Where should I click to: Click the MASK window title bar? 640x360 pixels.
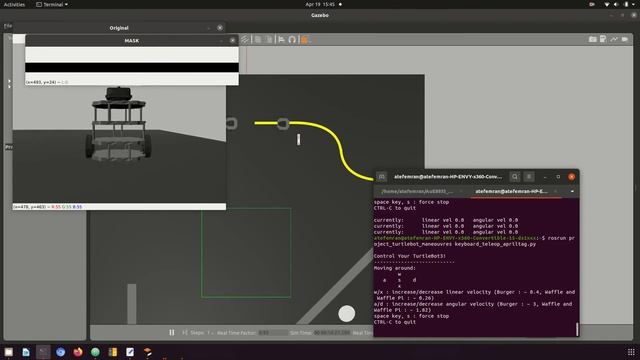[x=131, y=40]
